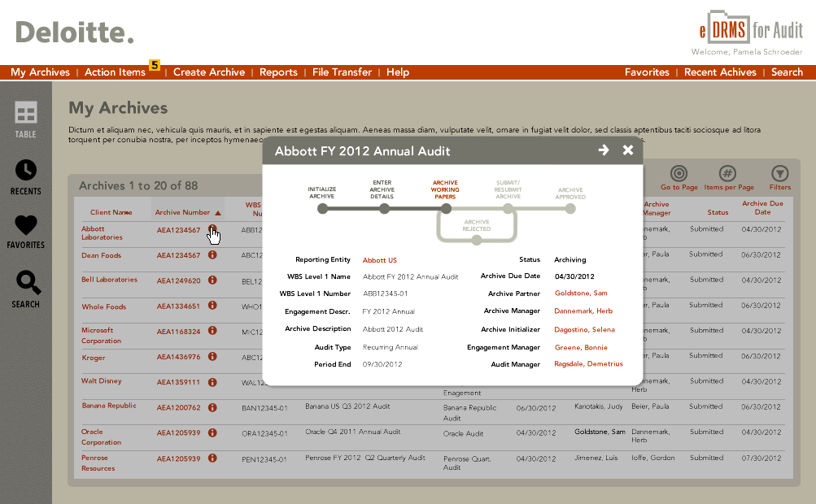Sort by Archive Due Date header
The width and height of the screenshot is (816, 504).
[x=762, y=207]
